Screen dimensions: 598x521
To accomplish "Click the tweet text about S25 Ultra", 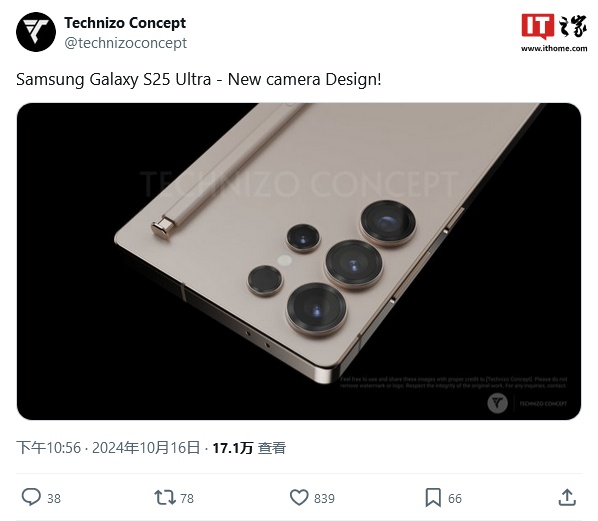I will coord(199,79).
